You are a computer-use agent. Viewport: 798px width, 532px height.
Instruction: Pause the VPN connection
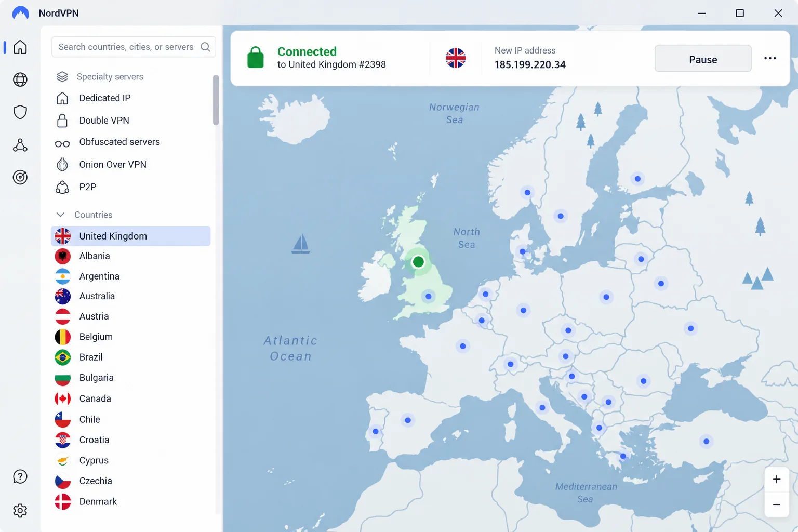coord(703,59)
